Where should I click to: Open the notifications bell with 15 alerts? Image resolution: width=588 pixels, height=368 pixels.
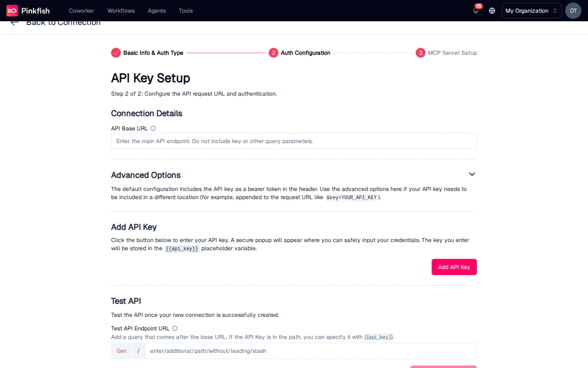[475, 11]
